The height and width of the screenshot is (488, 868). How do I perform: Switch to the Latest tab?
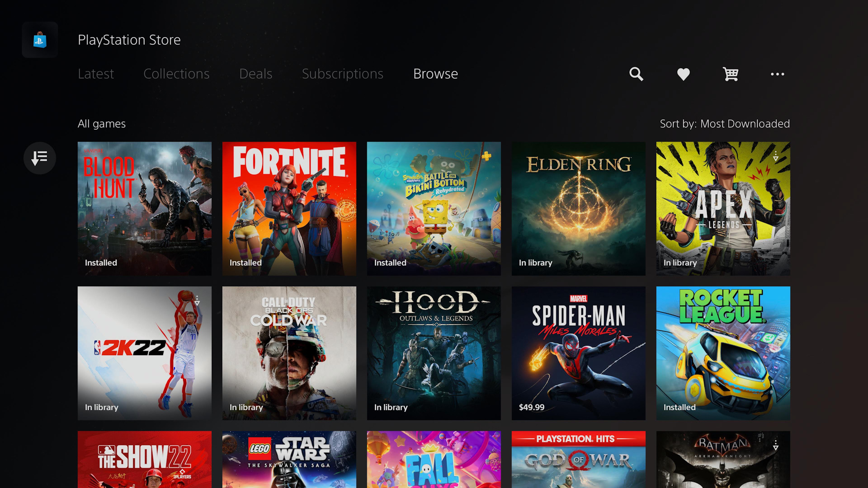(96, 74)
